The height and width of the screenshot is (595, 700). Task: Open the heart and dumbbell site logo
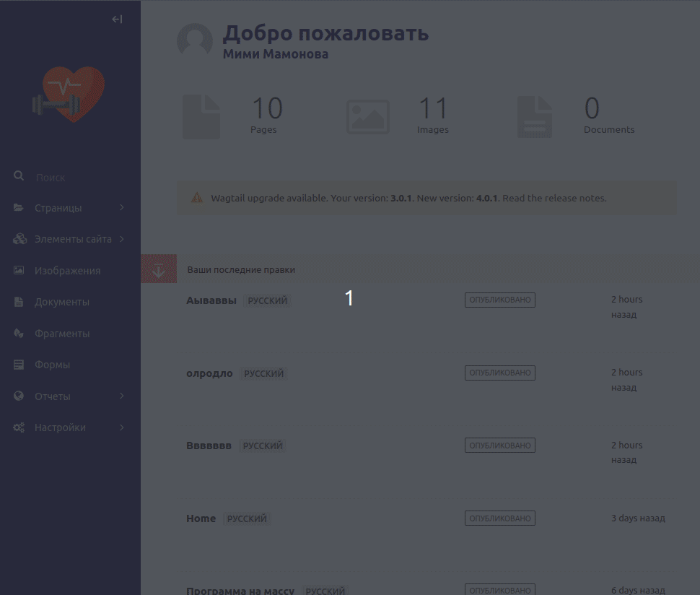(x=69, y=95)
